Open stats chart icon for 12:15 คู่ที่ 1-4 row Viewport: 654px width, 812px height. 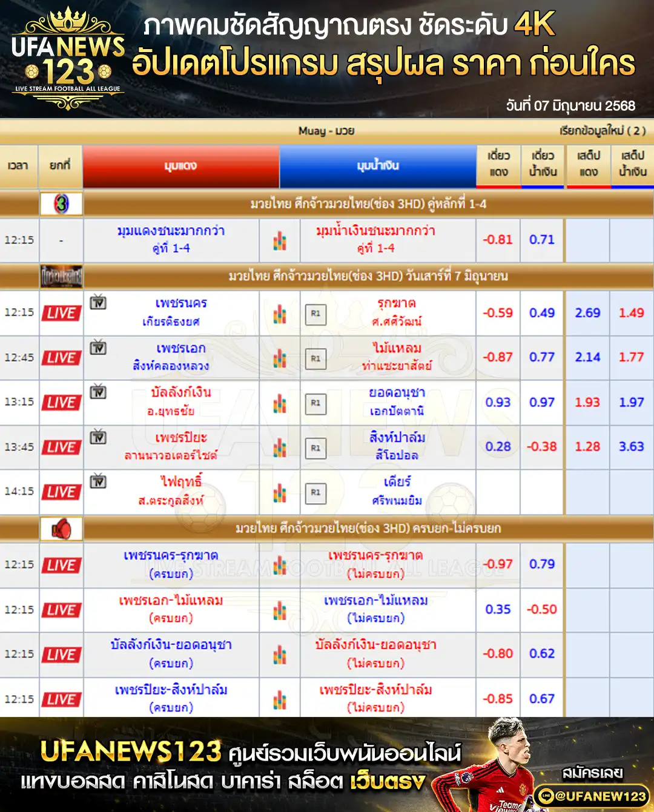279,241
